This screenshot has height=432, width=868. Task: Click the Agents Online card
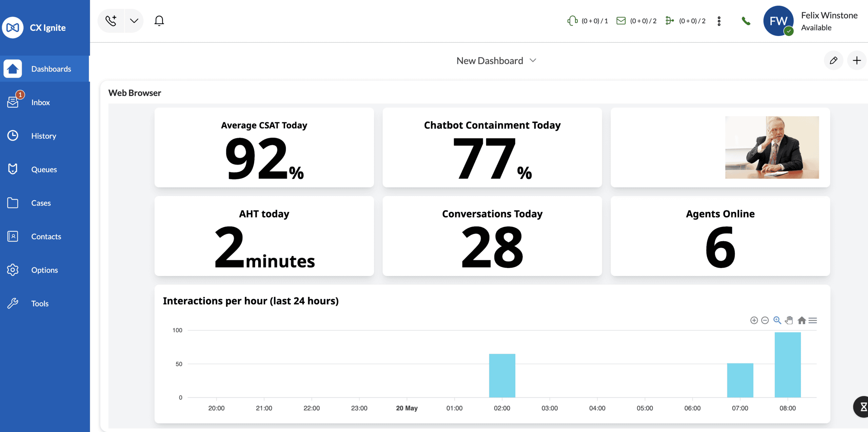click(720, 236)
